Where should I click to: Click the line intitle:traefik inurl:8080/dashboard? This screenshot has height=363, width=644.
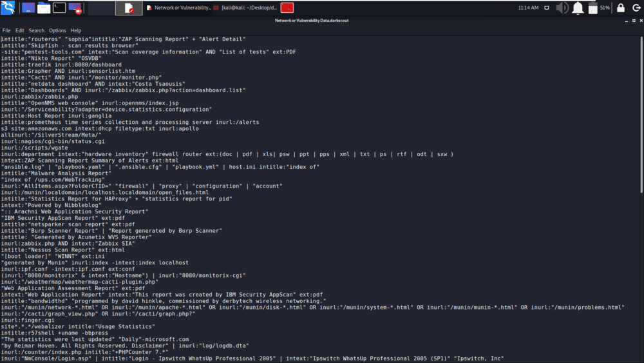pyautogui.click(x=61, y=64)
